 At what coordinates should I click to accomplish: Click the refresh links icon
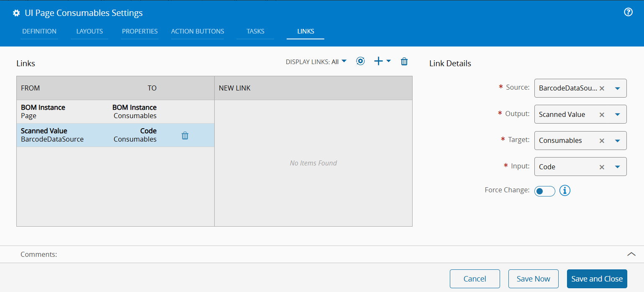click(x=360, y=61)
